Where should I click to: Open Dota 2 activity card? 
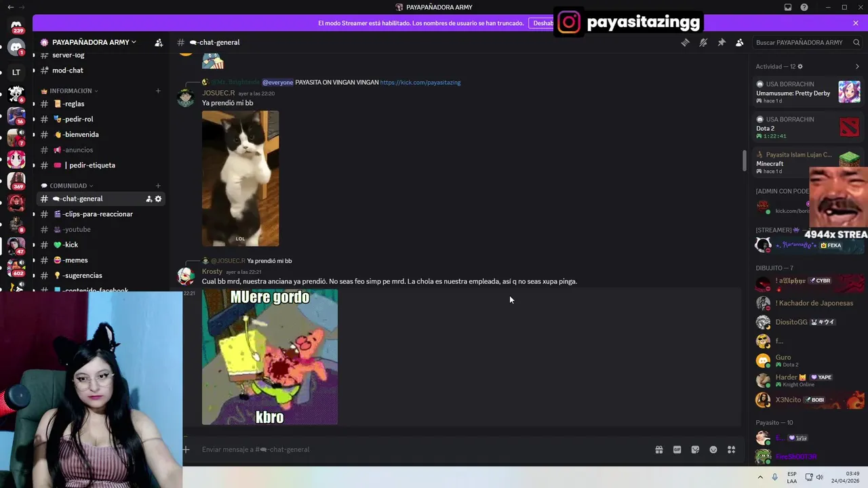coord(808,127)
